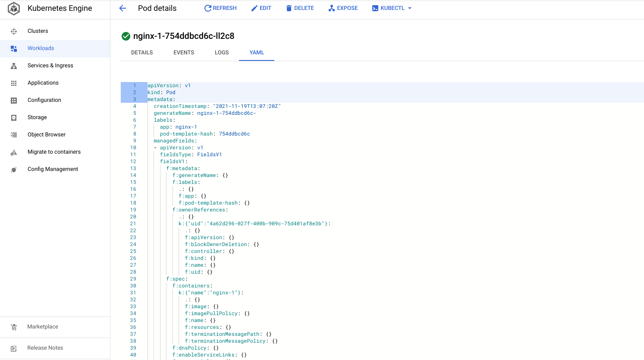
Task: Click the 'kind: Pod' YAML line
Action: point(161,92)
